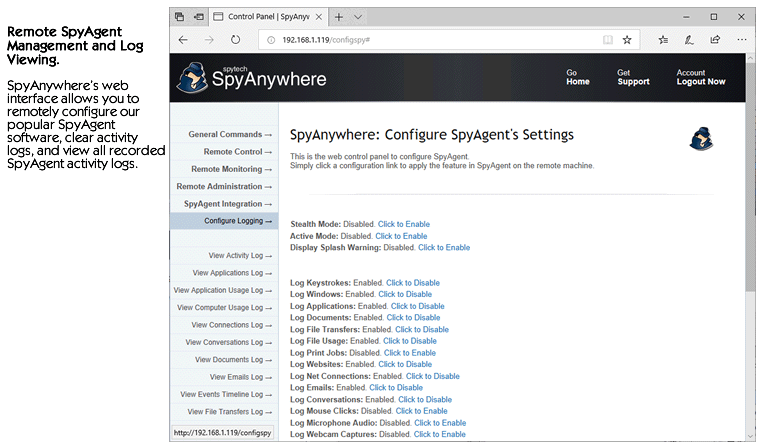Open Remote Administration sidebar section
The image size is (761, 445).
point(224,186)
